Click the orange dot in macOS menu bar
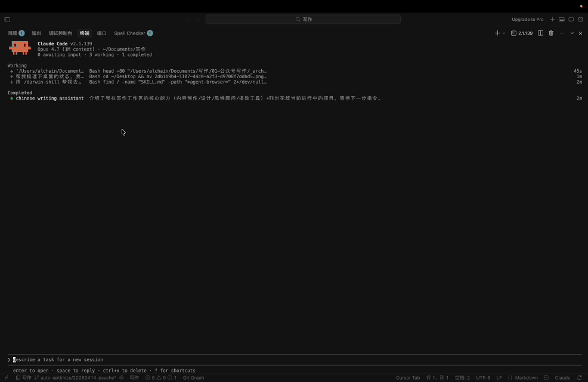Screen dimensions: 588x382 click(581, 7)
